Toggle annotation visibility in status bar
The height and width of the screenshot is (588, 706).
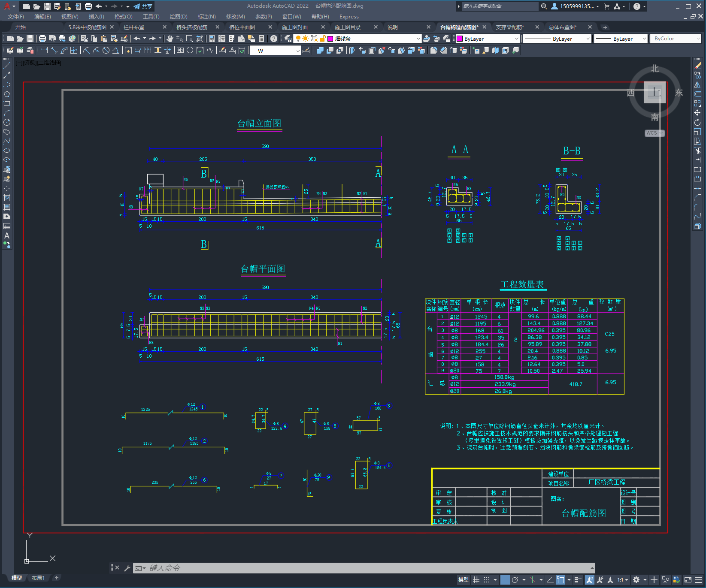coord(590,580)
